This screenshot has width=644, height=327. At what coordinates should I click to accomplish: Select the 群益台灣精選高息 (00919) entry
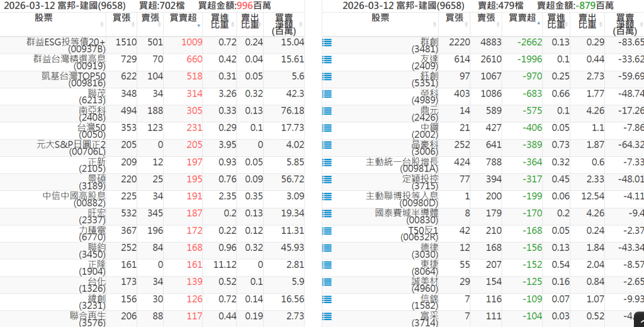coord(69,60)
